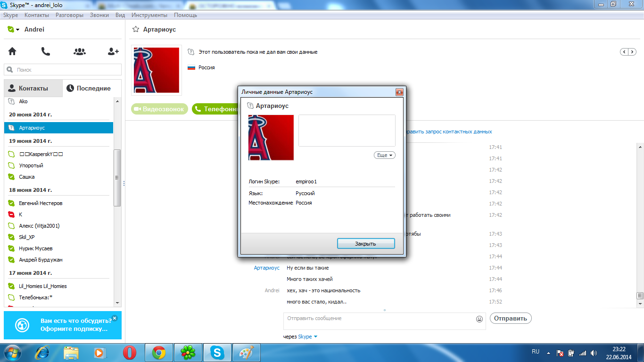Open the Skype menu

pyautogui.click(x=10, y=15)
